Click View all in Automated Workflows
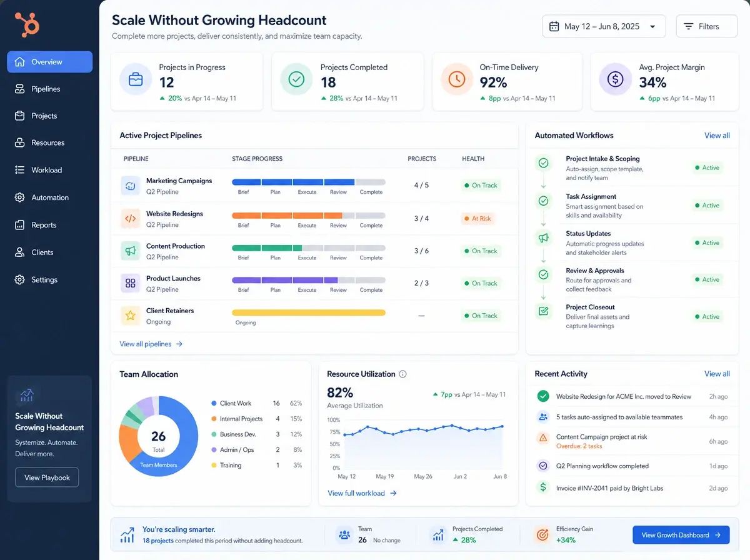750x560 pixels. point(717,135)
